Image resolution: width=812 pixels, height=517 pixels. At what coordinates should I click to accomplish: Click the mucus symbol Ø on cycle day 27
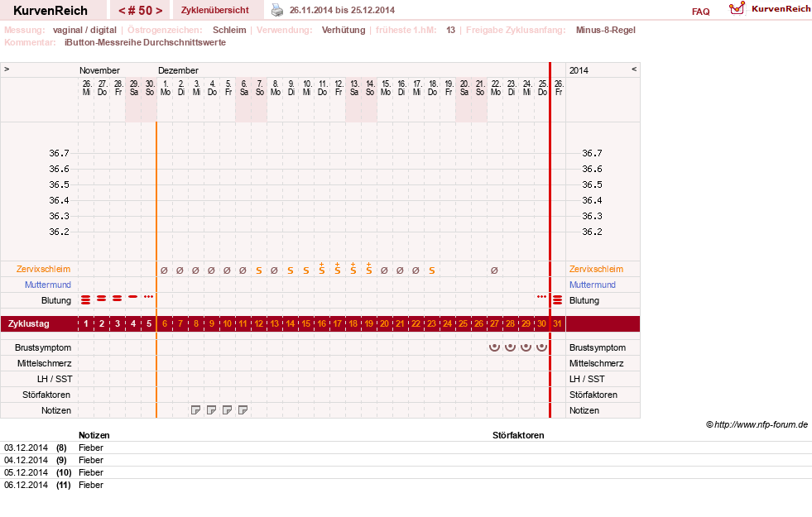click(x=494, y=270)
